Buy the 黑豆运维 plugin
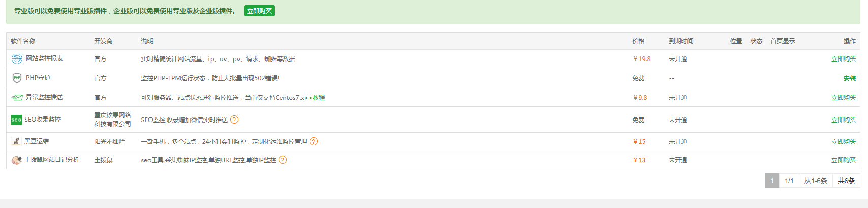The height and width of the screenshot is (208, 868). pyautogui.click(x=843, y=142)
